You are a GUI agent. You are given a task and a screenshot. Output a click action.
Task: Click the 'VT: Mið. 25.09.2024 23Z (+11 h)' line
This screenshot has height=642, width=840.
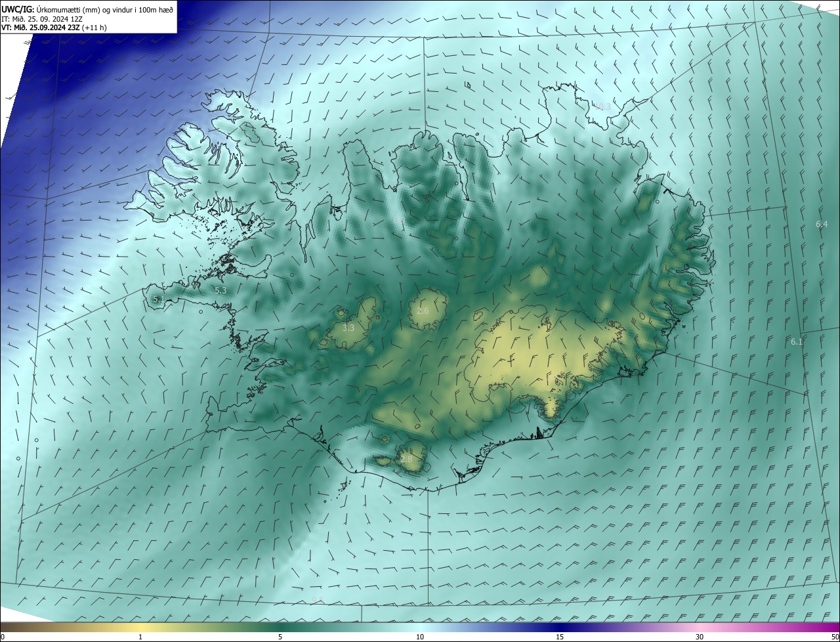point(54,28)
